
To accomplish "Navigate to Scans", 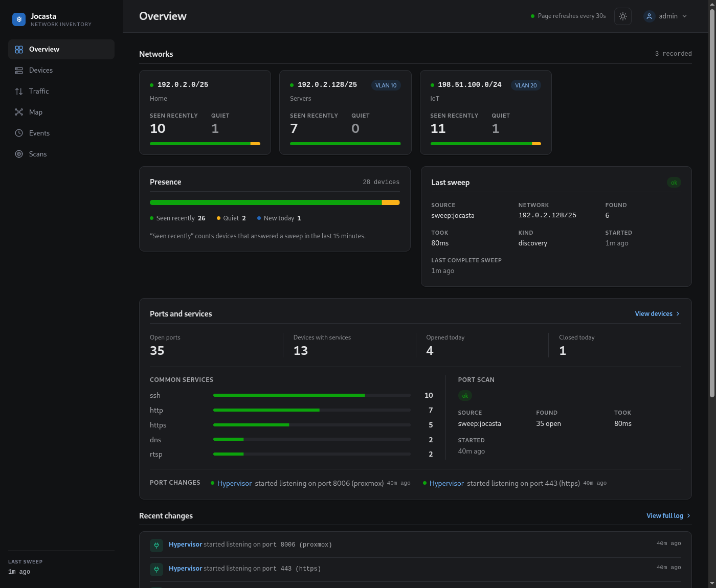I will coord(61,154).
